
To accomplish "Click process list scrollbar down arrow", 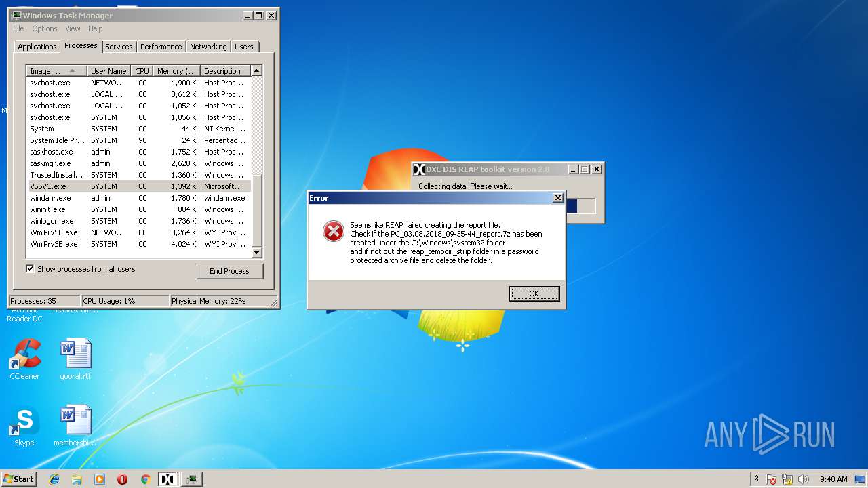I will pyautogui.click(x=256, y=253).
